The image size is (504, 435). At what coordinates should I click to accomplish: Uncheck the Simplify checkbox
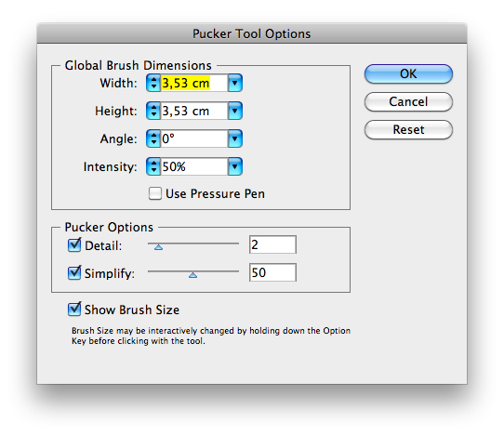pos(74,272)
